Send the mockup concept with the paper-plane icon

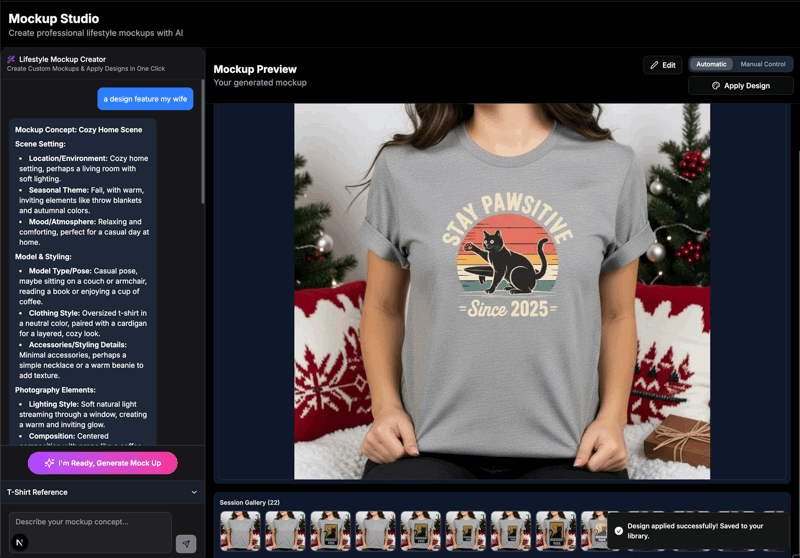click(x=186, y=544)
